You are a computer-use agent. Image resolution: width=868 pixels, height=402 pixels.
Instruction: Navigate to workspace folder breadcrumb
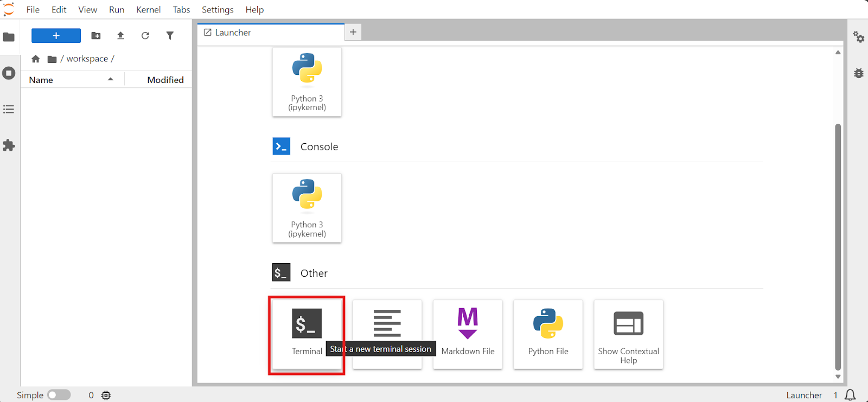[87, 59]
